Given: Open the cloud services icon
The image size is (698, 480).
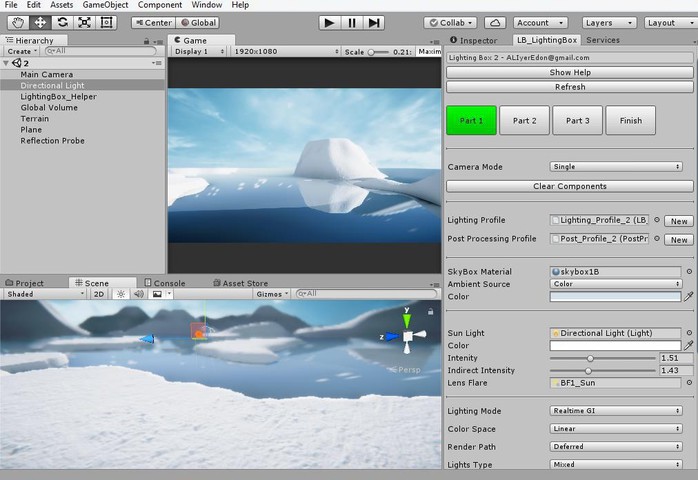Looking at the screenshot, I should pyautogui.click(x=495, y=23).
